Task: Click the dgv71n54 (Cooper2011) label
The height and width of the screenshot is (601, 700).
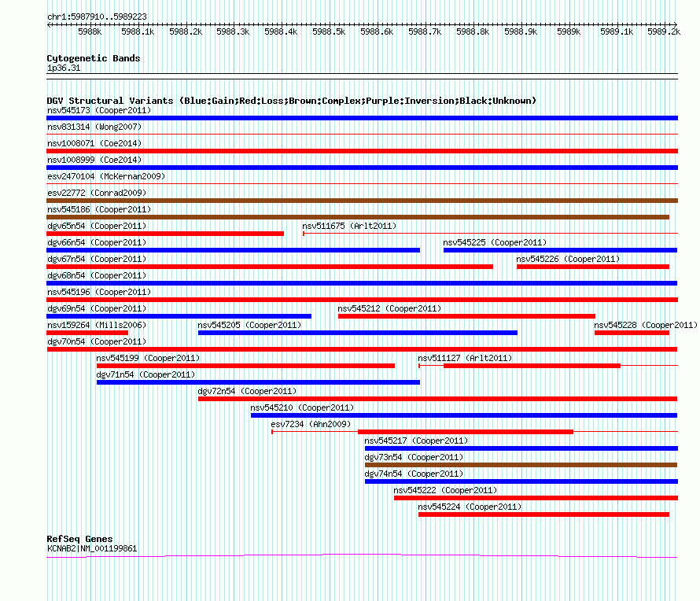Action: (x=146, y=374)
